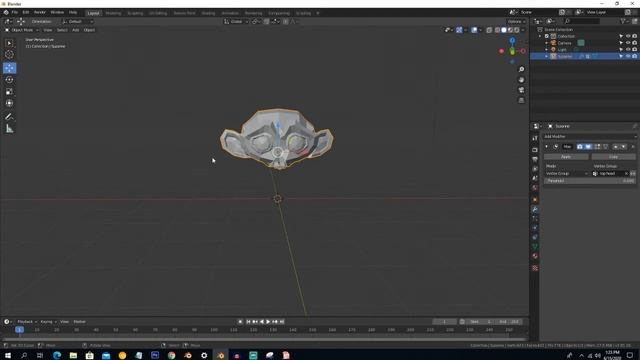Play the animation in the timeline
This screenshot has width=640, height=360.
(x=268, y=322)
